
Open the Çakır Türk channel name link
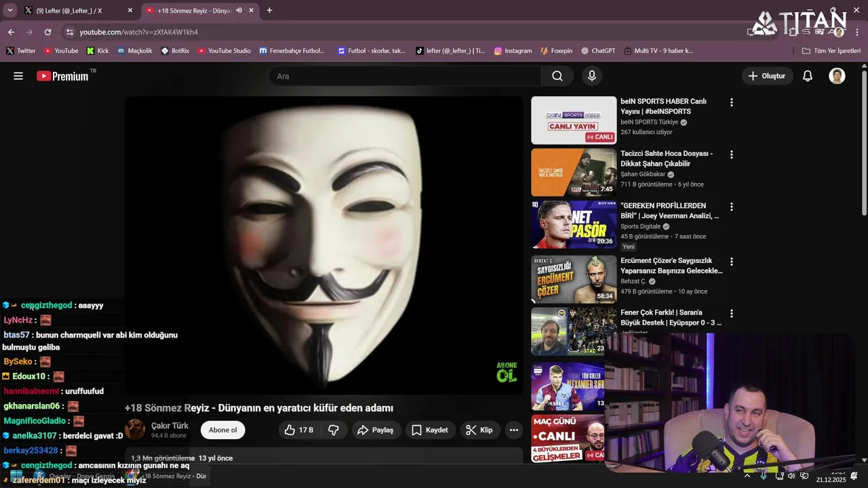pyautogui.click(x=170, y=426)
